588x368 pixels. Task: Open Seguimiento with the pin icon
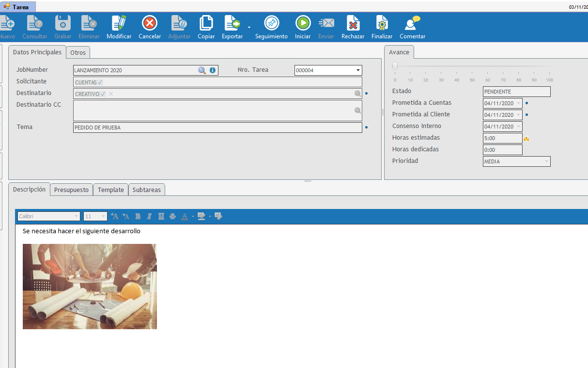[271, 23]
